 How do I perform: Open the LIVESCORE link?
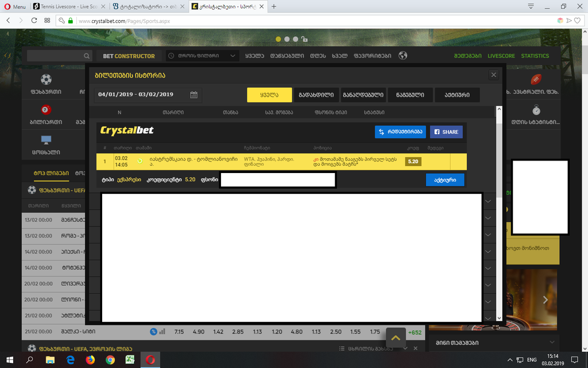point(501,56)
